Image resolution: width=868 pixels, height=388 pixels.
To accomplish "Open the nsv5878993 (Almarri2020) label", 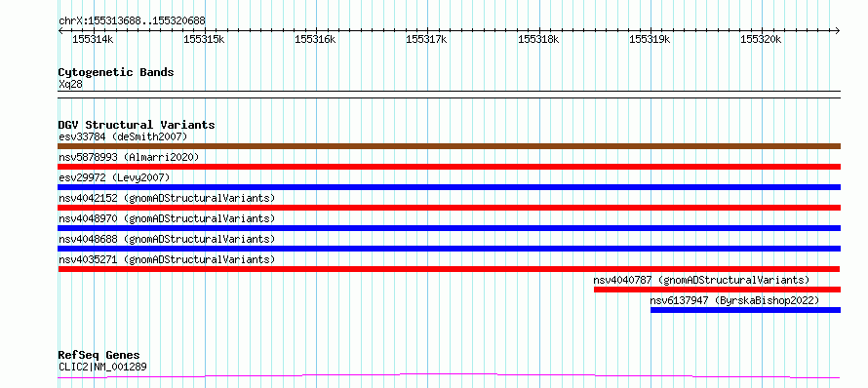I will click(129, 157).
